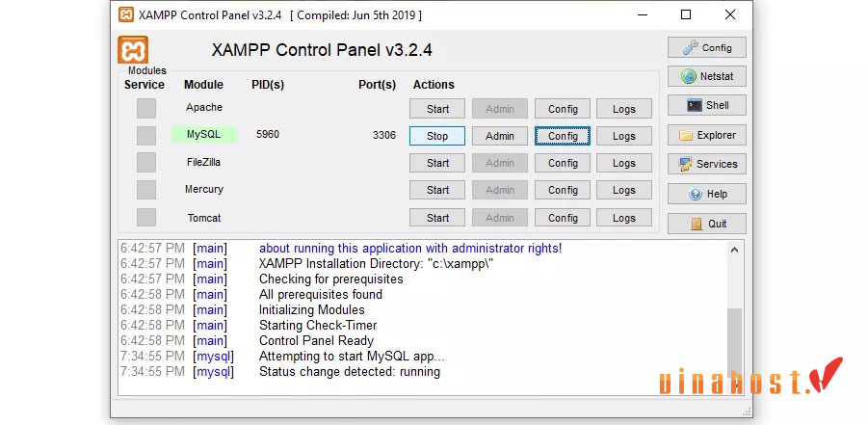Open the FileZilla Config menu
Screen dimensions: 868x425
coord(563,163)
